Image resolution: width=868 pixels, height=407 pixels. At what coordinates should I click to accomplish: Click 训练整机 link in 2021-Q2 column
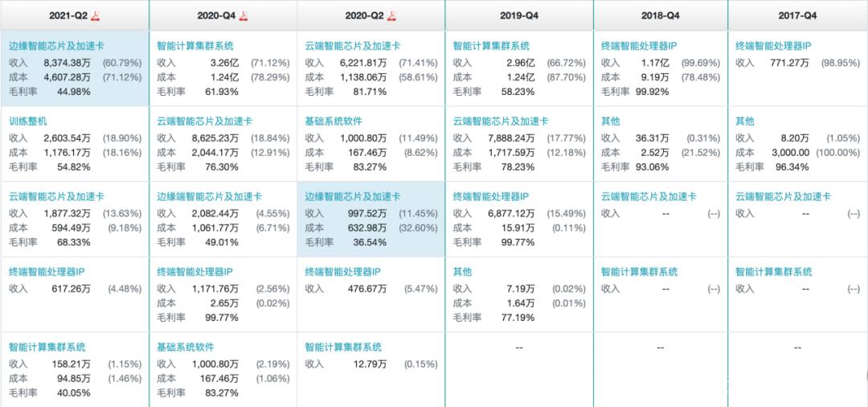(29, 121)
